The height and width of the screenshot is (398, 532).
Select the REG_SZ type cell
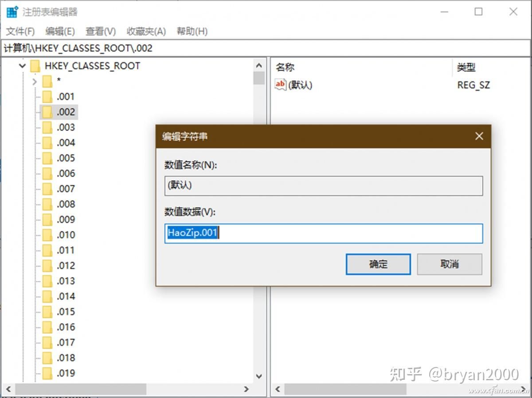pyautogui.click(x=473, y=85)
